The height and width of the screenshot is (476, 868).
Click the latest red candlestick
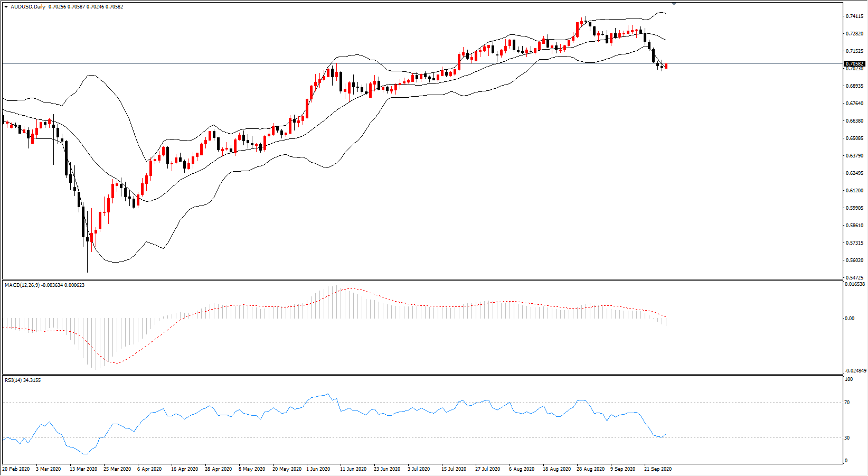(x=666, y=66)
